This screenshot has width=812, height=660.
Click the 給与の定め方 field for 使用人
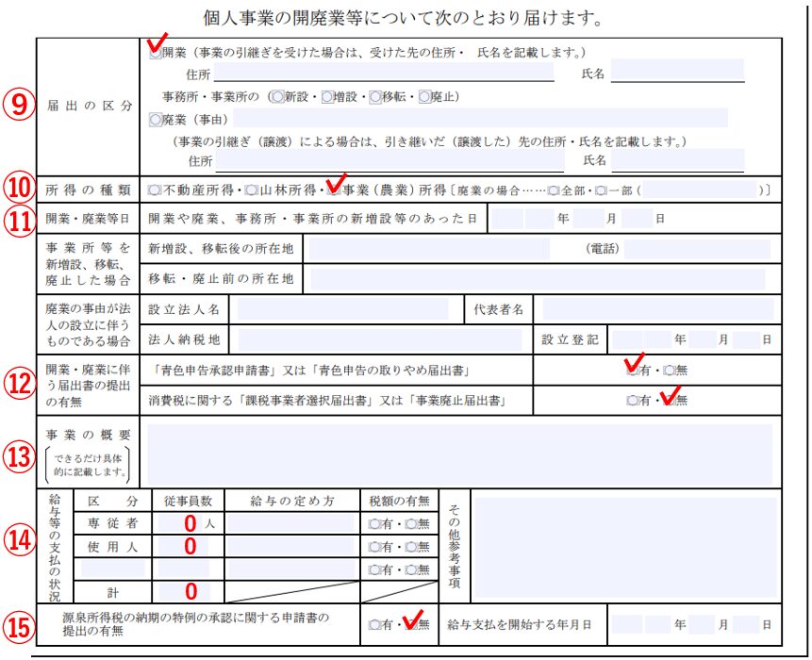[291, 547]
